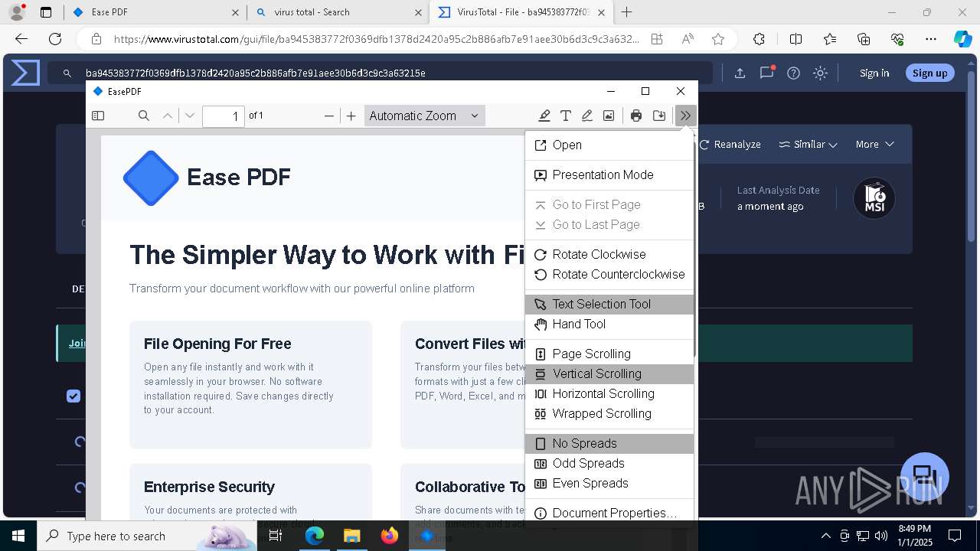Image resolution: width=980 pixels, height=551 pixels.
Task: Open Firefox from taskbar
Action: tap(389, 536)
